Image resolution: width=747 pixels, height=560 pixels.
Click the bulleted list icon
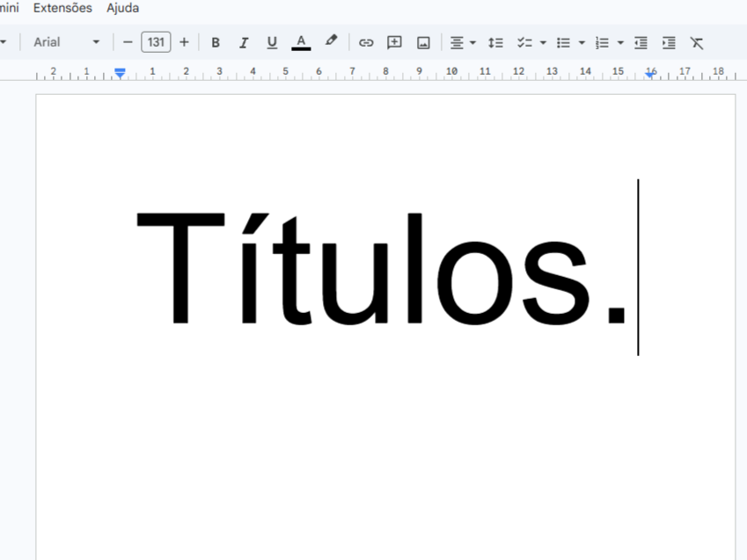point(564,43)
